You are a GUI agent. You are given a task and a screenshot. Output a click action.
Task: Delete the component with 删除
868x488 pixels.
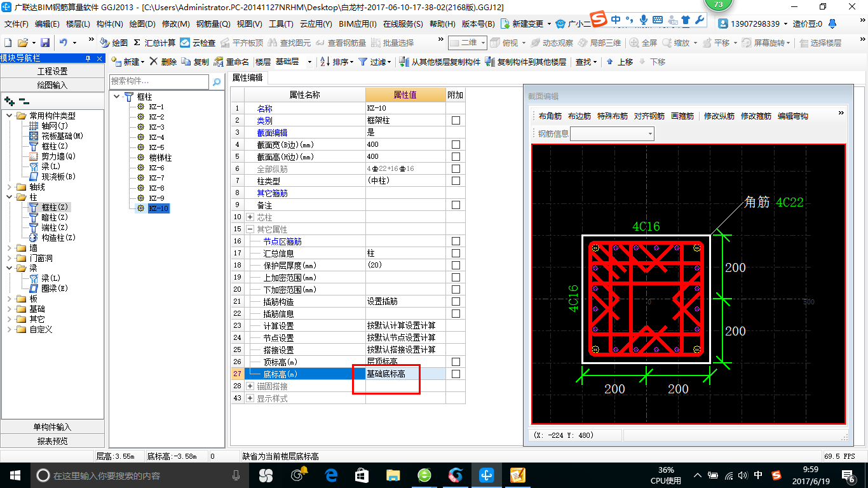point(163,62)
